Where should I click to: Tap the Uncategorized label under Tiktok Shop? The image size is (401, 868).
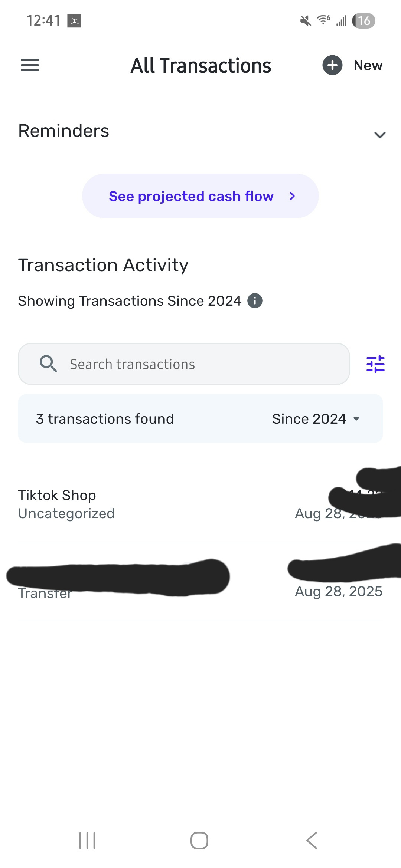(x=66, y=514)
